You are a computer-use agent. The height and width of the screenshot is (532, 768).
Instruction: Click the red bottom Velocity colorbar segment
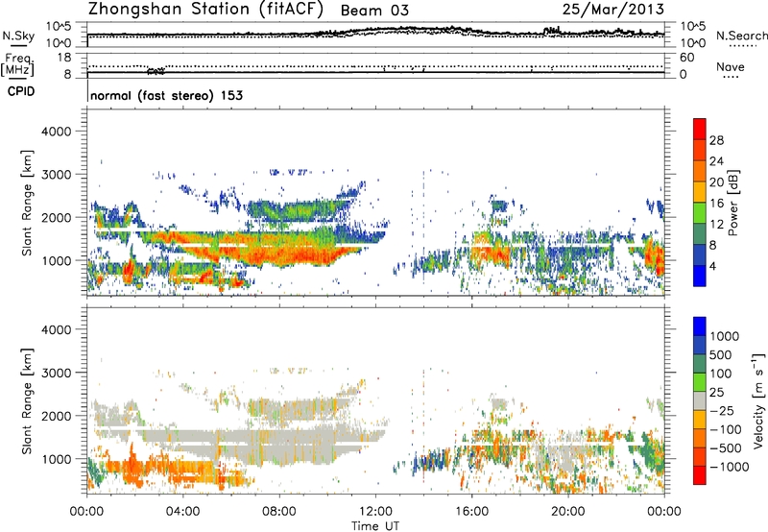700,475
